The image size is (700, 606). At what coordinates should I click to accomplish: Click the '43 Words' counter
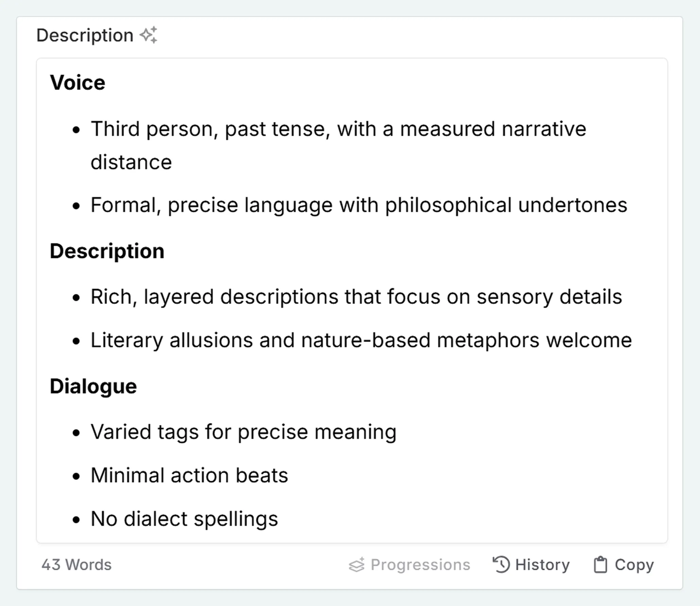[x=76, y=565]
